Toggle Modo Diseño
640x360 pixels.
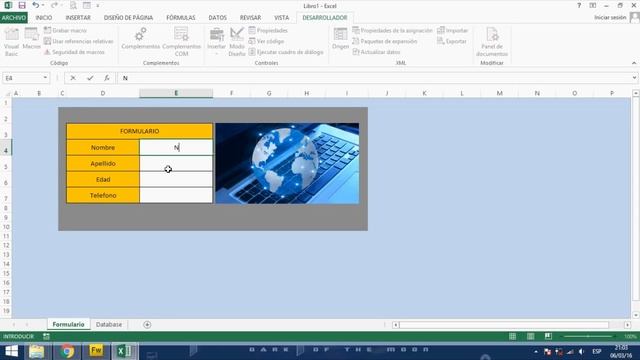coord(237,42)
